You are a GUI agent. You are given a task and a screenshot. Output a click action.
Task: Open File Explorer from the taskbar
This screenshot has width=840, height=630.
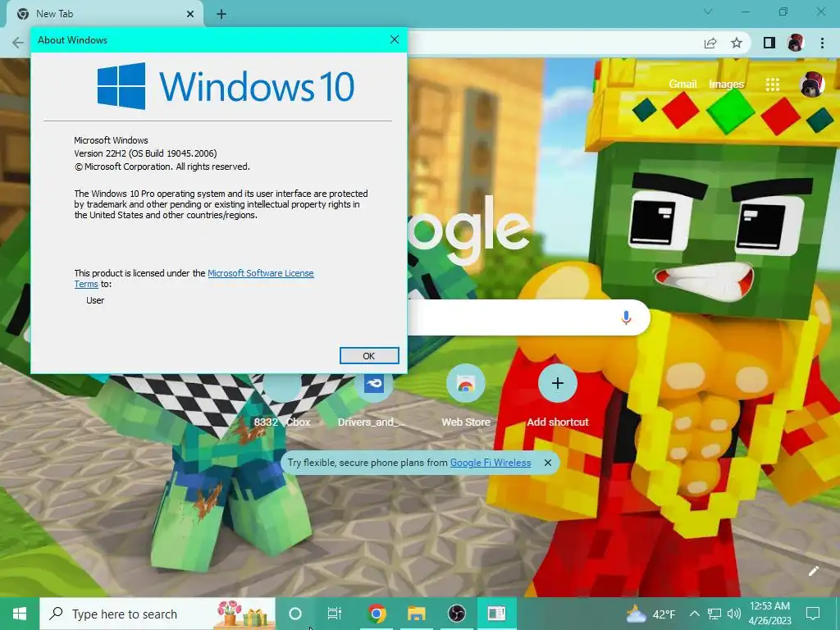pyautogui.click(x=416, y=614)
